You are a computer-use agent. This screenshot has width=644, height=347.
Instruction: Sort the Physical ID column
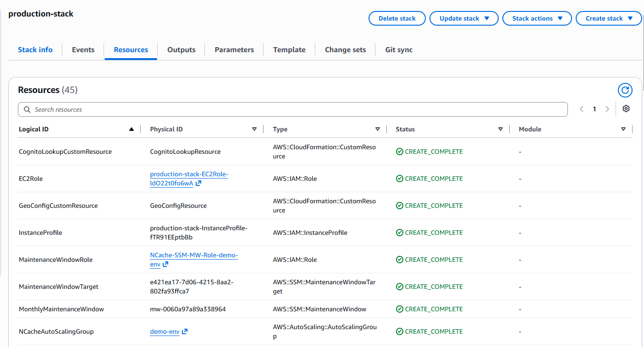(x=254, y=129)
